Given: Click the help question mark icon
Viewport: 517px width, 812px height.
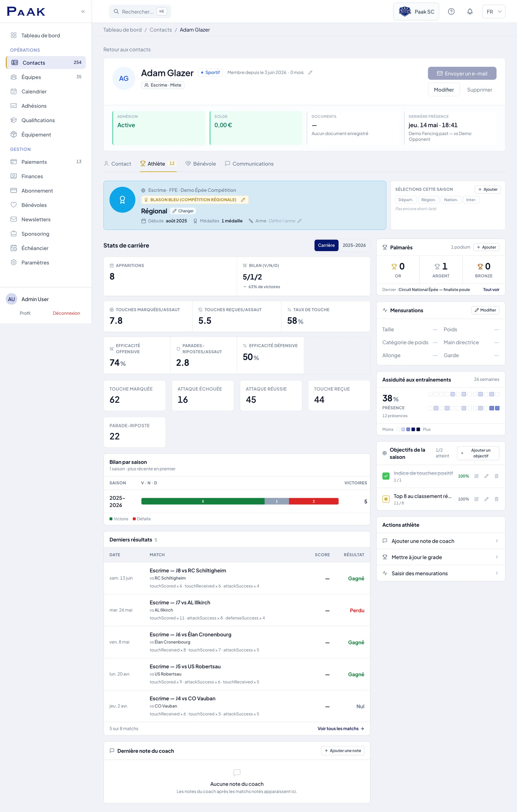Looking at the screenshot, I should click(451, 12).
